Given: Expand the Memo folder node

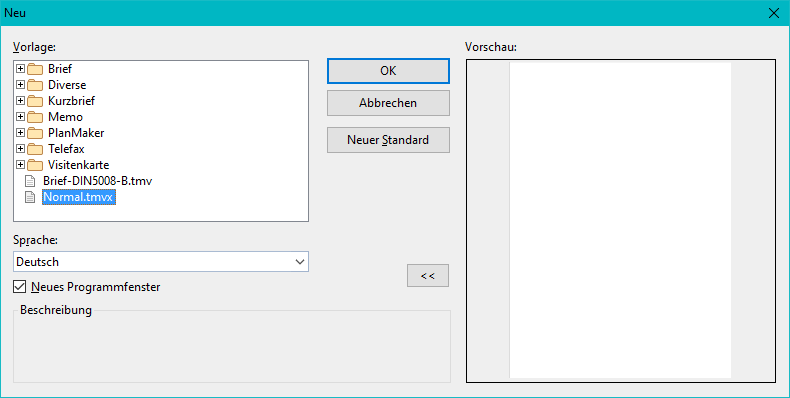Looking at the screenshot, I should (20, 117).
